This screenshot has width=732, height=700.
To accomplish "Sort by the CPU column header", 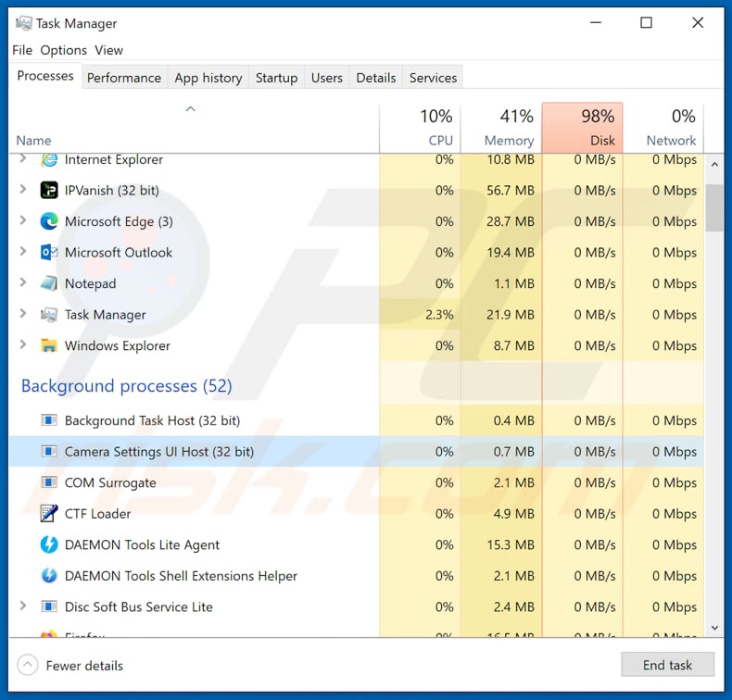I will [x=420, y=128].
